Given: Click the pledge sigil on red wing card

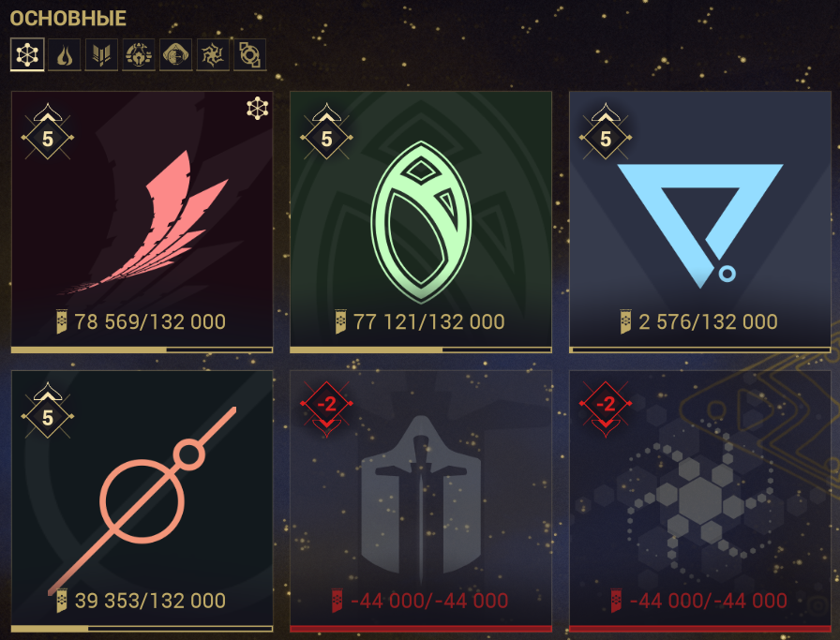Looking at the screenshot, I should [257, 108].
